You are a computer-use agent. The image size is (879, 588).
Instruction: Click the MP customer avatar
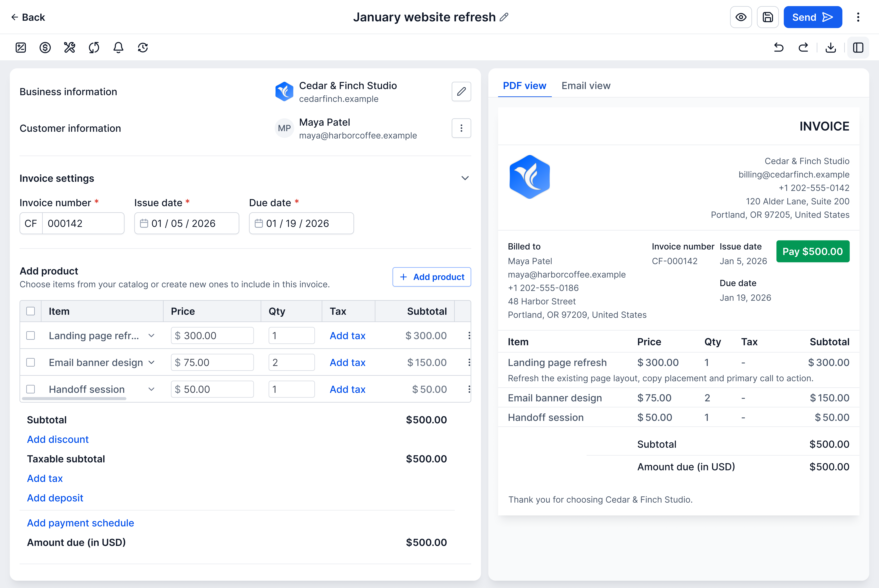coord(284,128)
